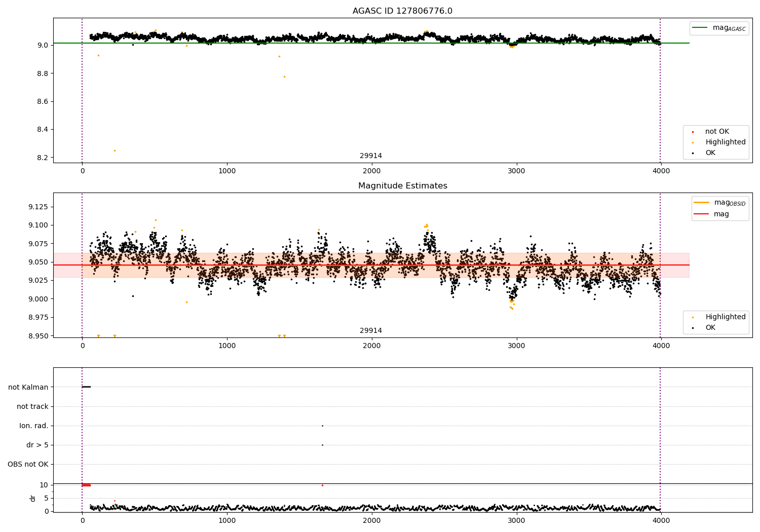The width and height of the screenshot is (760, 532).
Task: Click the 'OBS not OK' axis label
Action: (28, 464)
